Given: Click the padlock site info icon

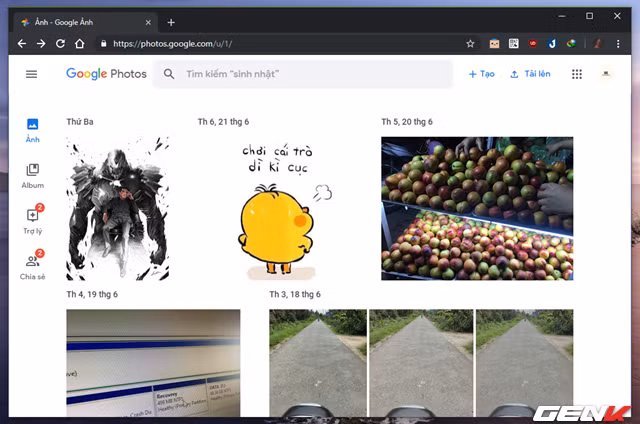Looking at the screenshot, I should click(x=104, y=44).
